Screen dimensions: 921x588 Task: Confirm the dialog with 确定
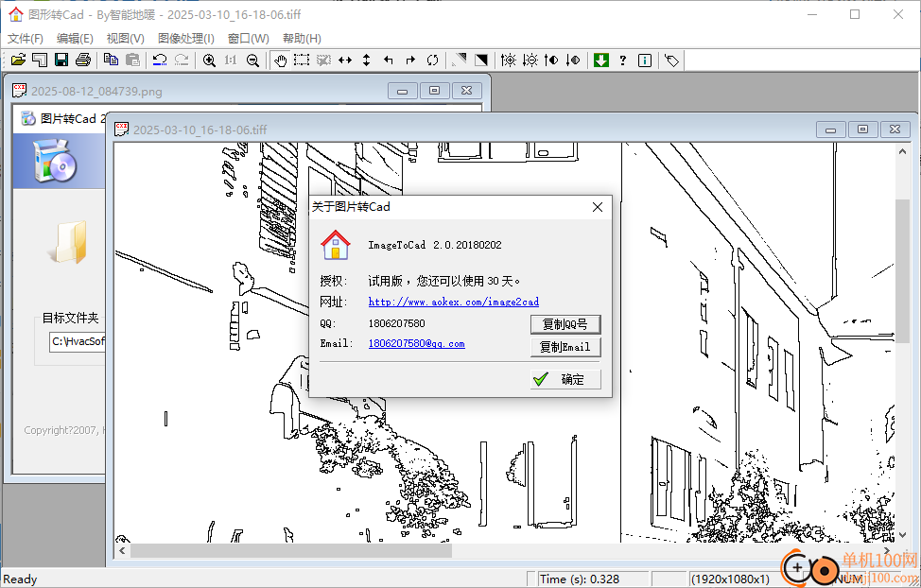click(x=565, y=379)
